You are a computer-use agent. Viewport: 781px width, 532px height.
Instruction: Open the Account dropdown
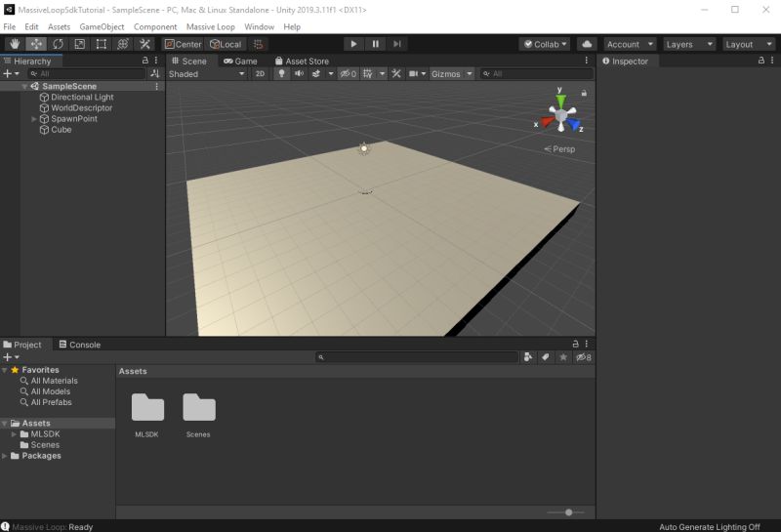[x=630, y=44]
